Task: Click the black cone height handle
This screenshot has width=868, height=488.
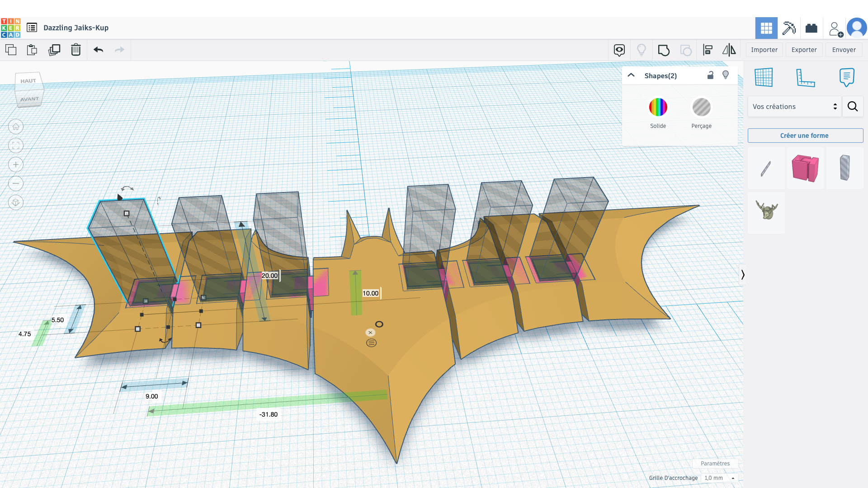Action: tap(119, 197)
